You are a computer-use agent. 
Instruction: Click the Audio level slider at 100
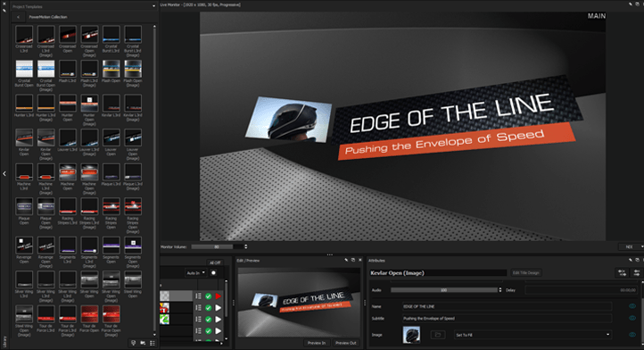(444, 290)
